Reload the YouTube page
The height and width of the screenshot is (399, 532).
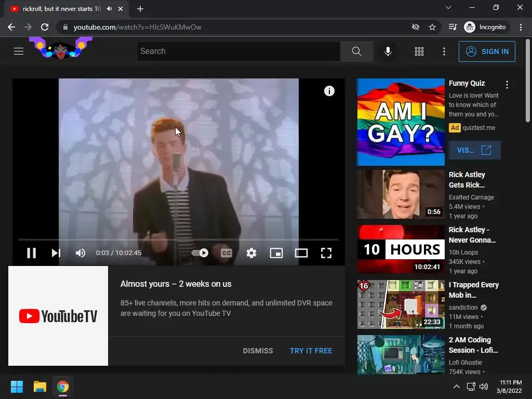point(45,27)
